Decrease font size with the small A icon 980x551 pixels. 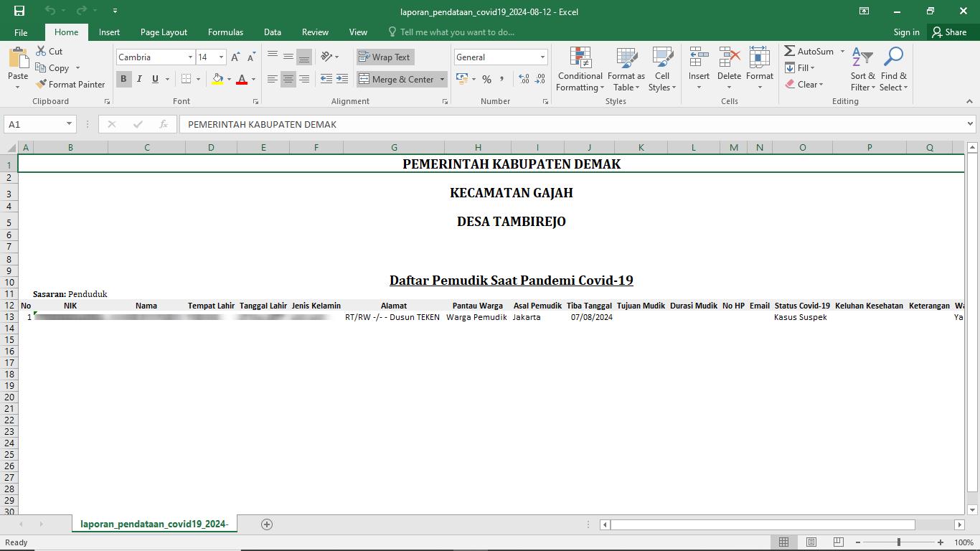tap(252, 57)
